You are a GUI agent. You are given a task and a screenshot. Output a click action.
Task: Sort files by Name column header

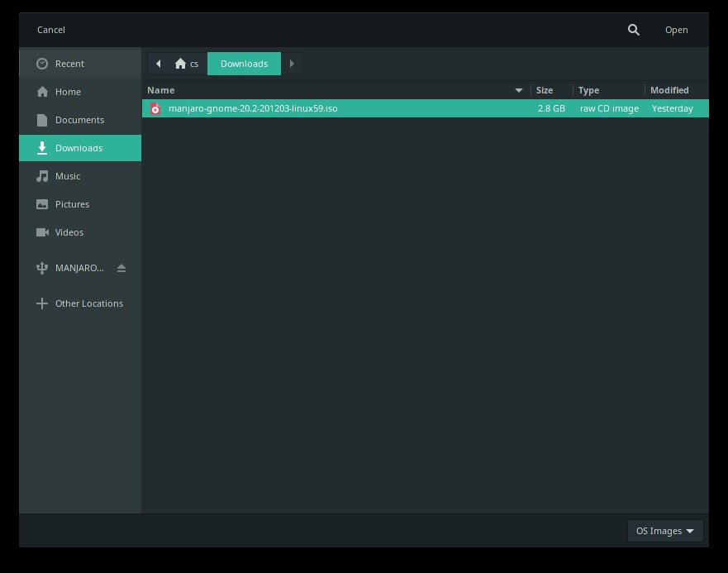pos(336,90)
